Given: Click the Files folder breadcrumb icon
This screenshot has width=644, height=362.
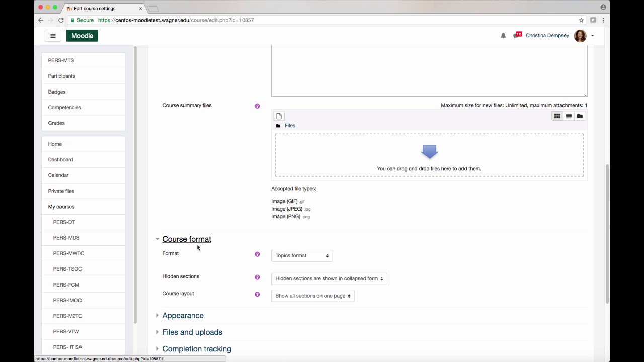Looking at the screenshot, I should (278, 126).
